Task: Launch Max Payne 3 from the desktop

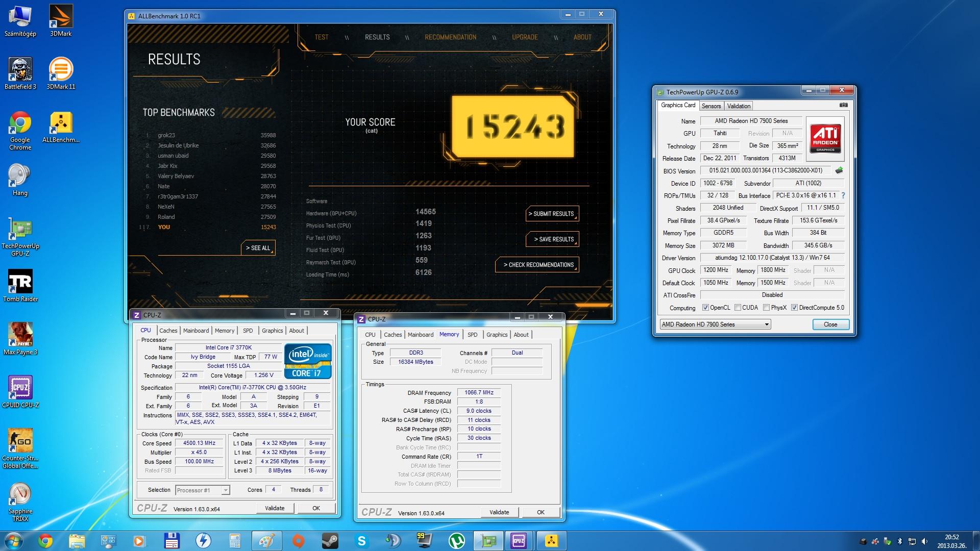Action: click(20, 339)
